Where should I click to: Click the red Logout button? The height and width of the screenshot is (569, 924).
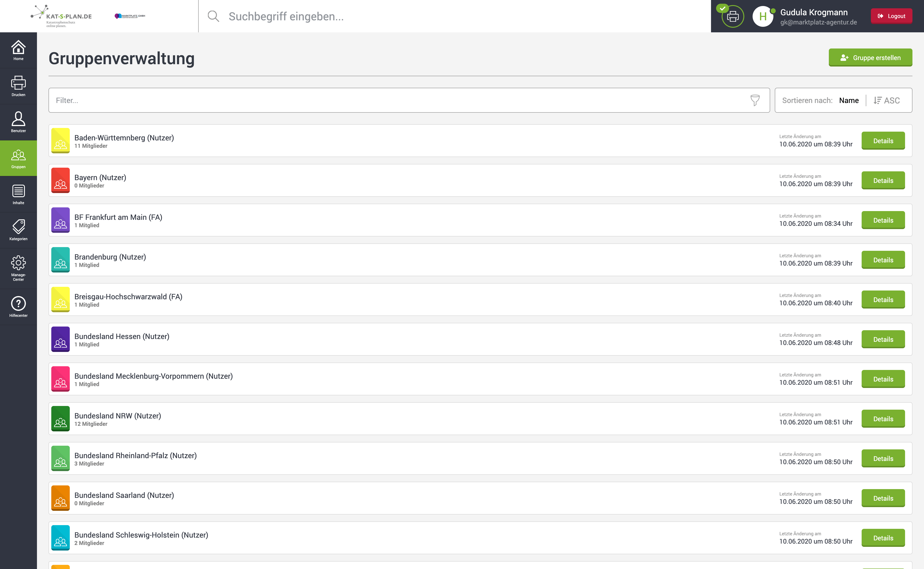891,16
